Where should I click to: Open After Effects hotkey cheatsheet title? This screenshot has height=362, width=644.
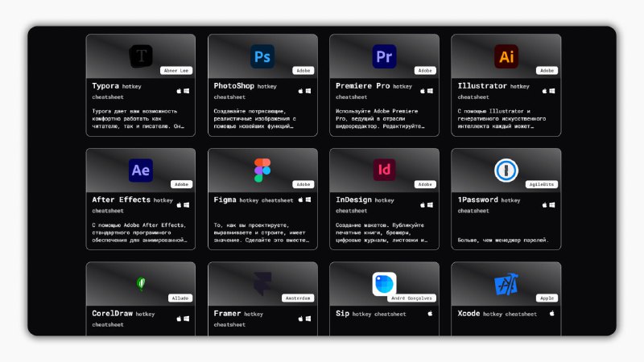point(132,205)
